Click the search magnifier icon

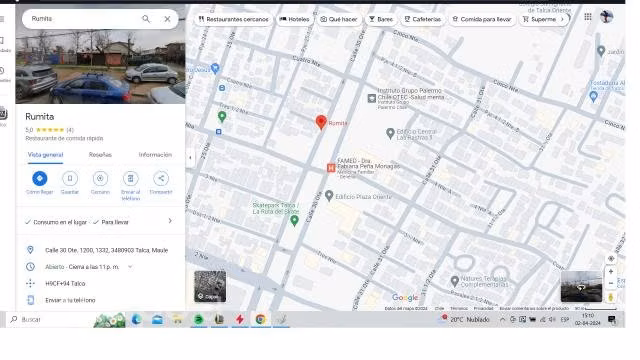[x=146, y=19]
